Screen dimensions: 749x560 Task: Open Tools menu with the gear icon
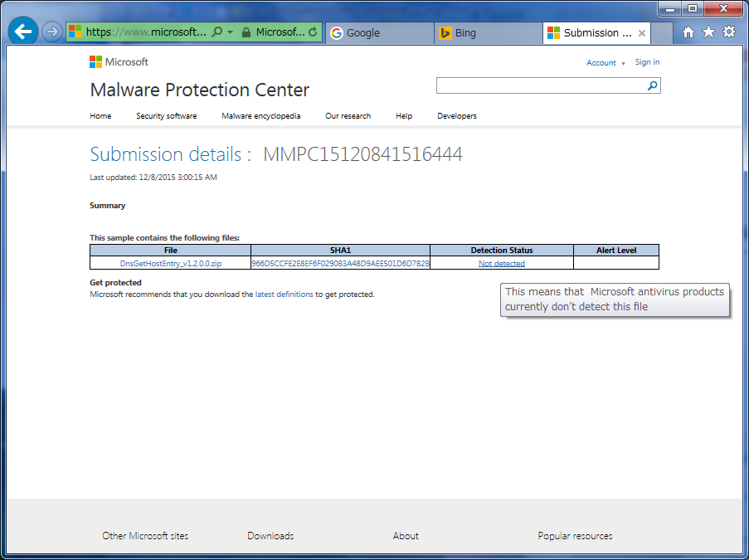pyautogui.click(x=729, y=32)
